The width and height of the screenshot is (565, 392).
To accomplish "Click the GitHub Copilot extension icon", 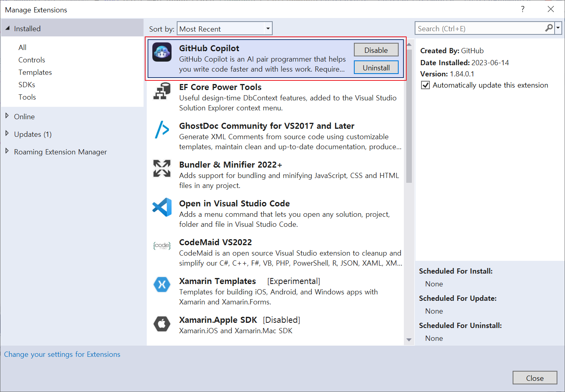I will point(162,52).
